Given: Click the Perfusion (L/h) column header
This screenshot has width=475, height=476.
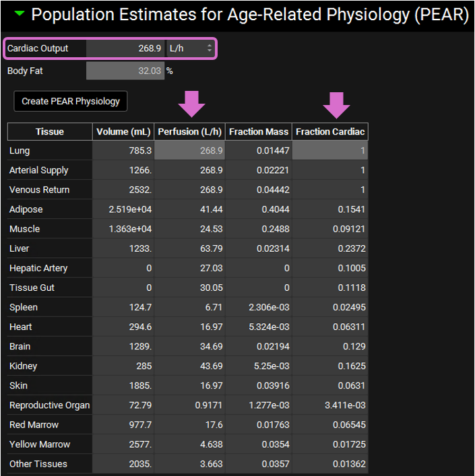Looking at the screenshot, I should (x=189, y=132).
